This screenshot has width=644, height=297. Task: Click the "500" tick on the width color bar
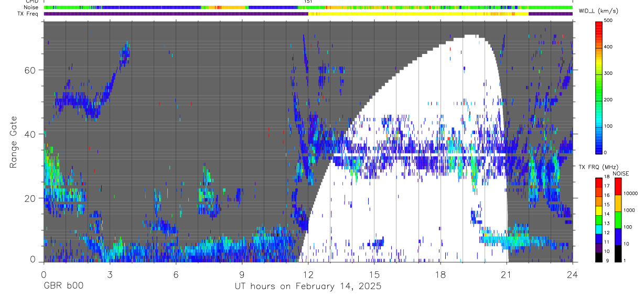609,21
